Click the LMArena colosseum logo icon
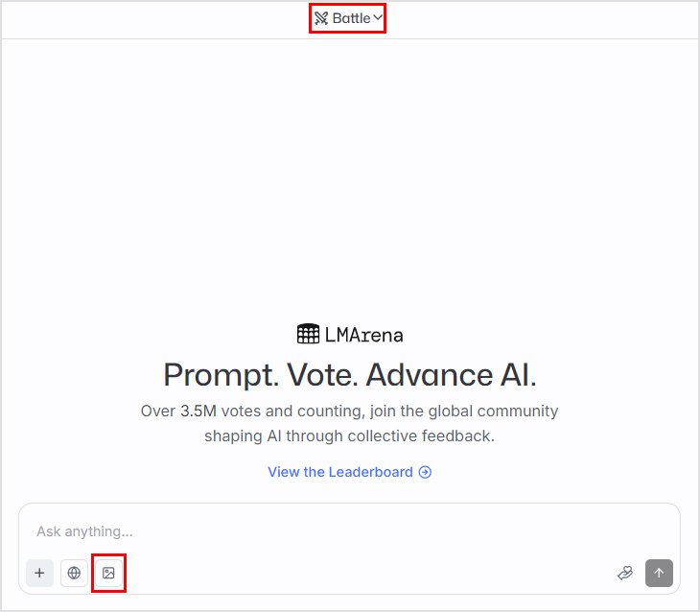Image resolution: width=700 pixels, height=612 pixels. point(308,334)
